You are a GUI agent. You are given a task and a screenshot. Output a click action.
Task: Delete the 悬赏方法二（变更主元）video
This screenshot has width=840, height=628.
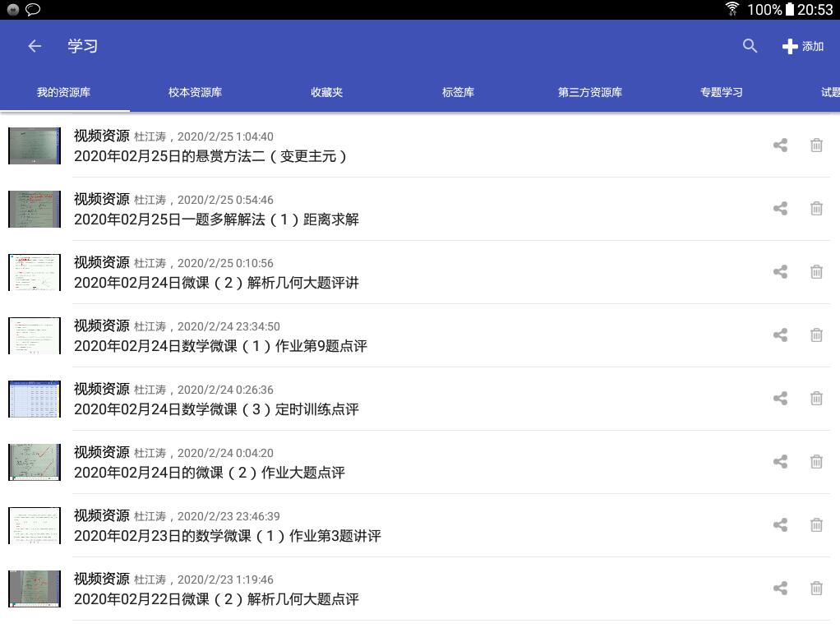coord(816,145)
